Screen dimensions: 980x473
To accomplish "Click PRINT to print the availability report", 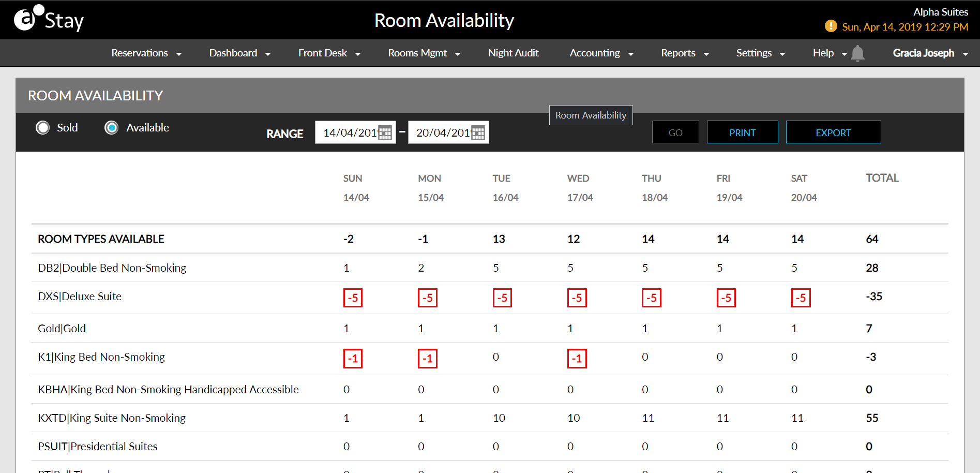I will click(x=742, y=132).
